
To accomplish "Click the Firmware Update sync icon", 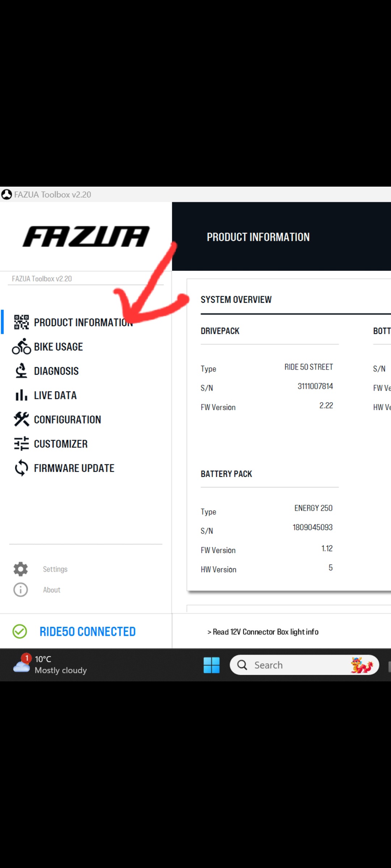I will [21, 468].
